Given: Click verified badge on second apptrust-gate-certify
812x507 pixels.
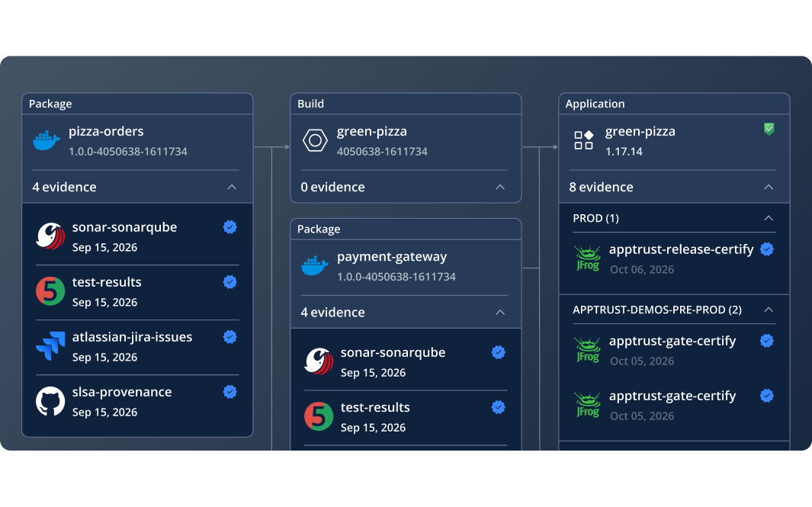Looking at the screenshot, I should point(767,396).
